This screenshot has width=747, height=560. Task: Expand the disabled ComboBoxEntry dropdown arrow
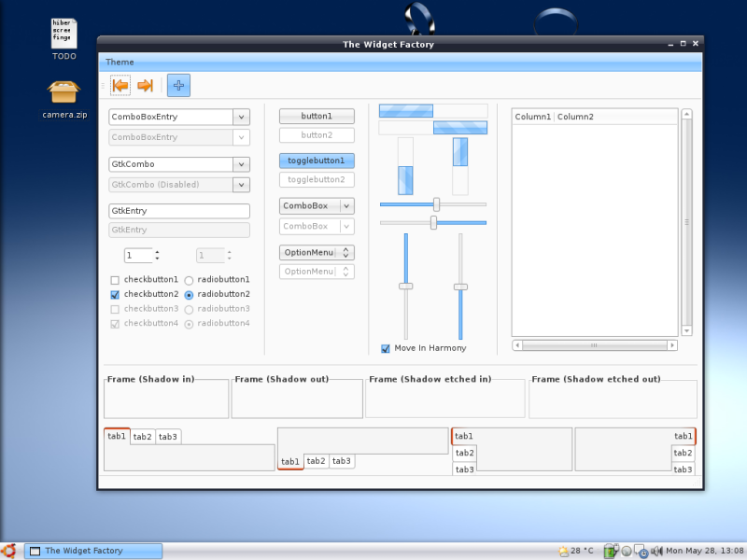[241, 137]
